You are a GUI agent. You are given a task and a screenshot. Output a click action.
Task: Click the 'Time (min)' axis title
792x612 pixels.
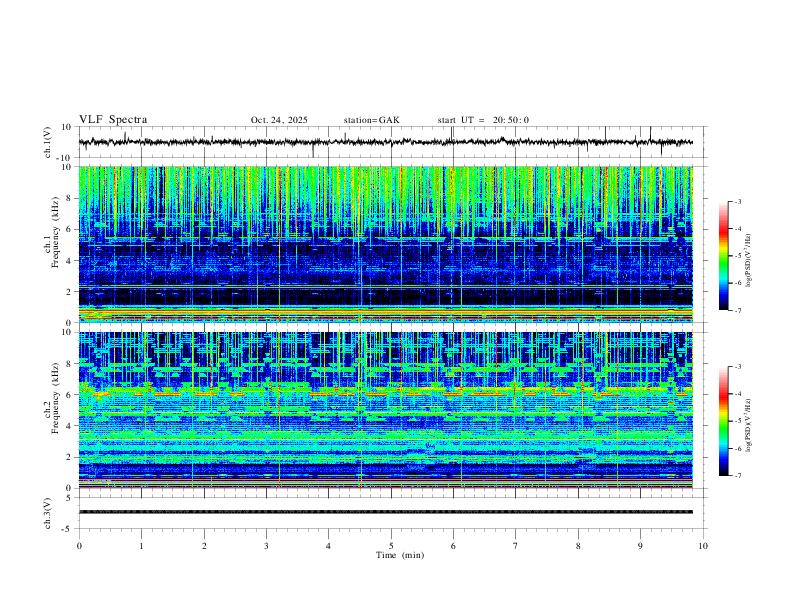(400, 555)
